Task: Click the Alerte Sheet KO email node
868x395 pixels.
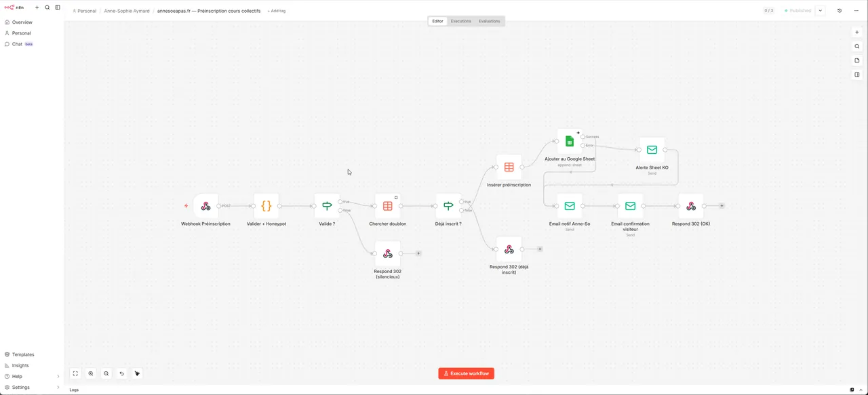Action: (652, 150)
